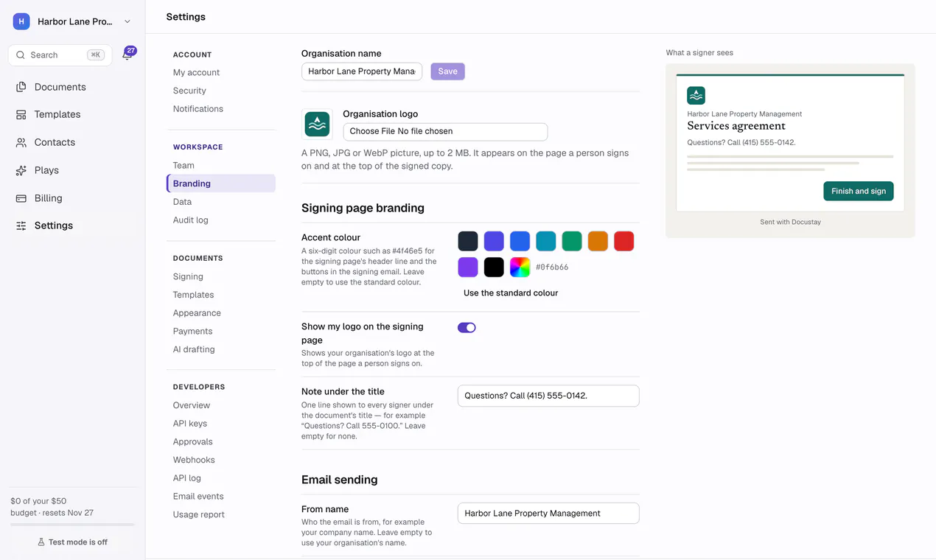Click the search magnifier icon
Screen dimensions: 936x560
point(21,55)
